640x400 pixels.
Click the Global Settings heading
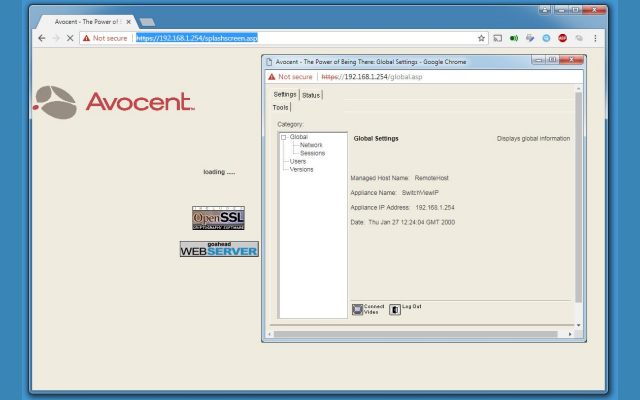pyautogui.click(x=376, y=138)
